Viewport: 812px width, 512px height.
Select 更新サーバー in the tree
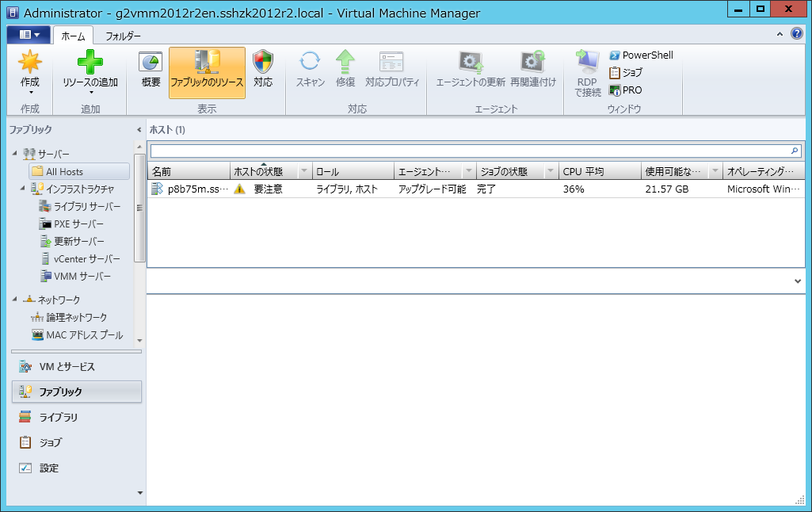pos(73,242)
